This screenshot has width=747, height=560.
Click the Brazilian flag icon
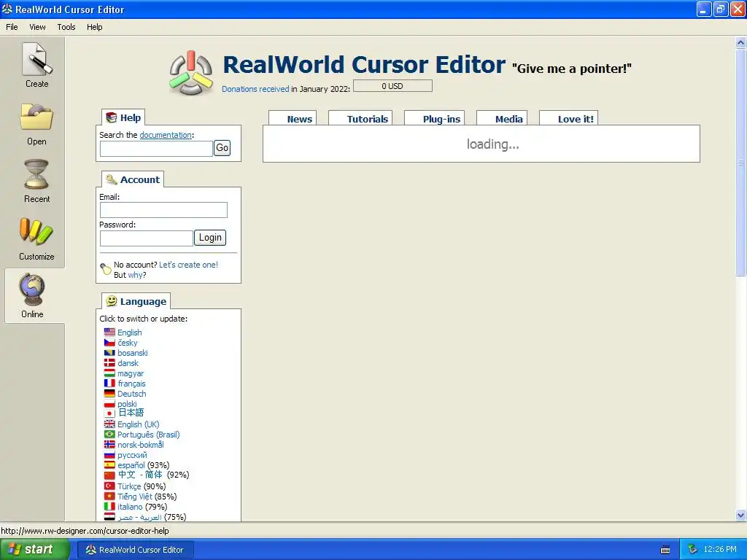[x=109, y=435]
